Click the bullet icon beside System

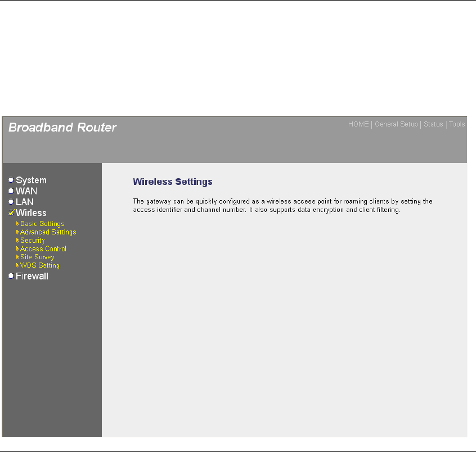pyautogui.click(x=11, y=180)
